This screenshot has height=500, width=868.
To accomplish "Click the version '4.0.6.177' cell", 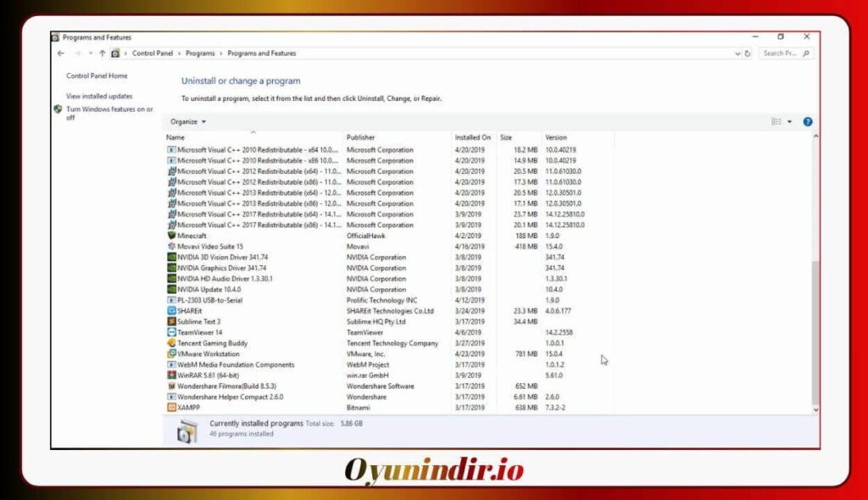I will [x=558, y=311].
